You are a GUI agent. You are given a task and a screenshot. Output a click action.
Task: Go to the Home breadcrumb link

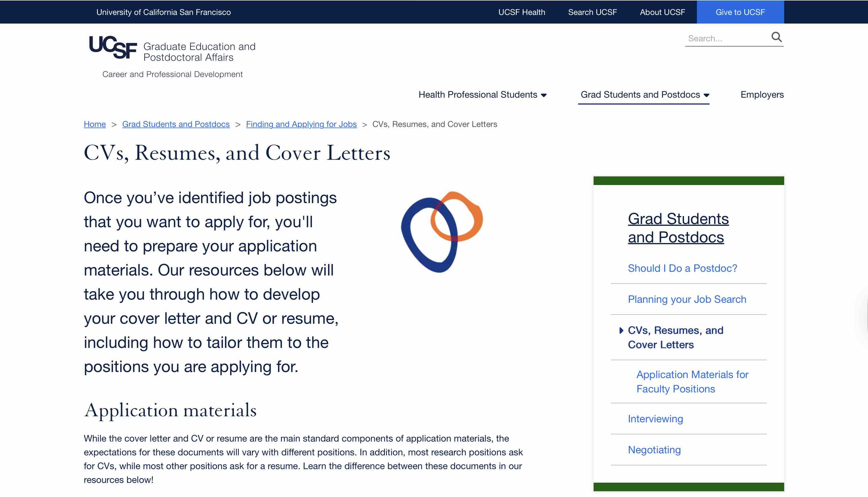tap(95, 124)
